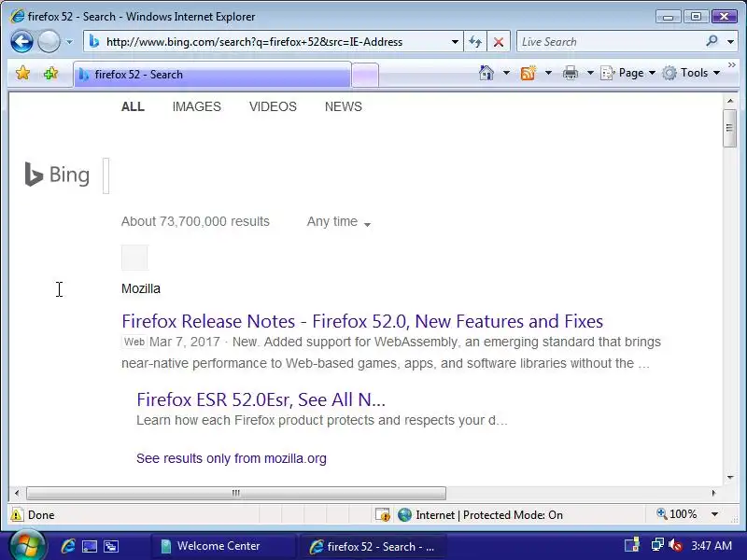This screenshot has height=560, width=747.
Task: Open a new blank tab
Action: (x=365, y=76)
